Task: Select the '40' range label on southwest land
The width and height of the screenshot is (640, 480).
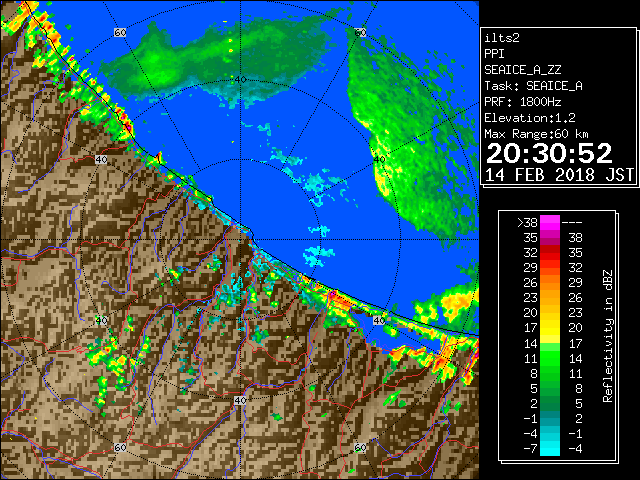Action: pos(101,320)
